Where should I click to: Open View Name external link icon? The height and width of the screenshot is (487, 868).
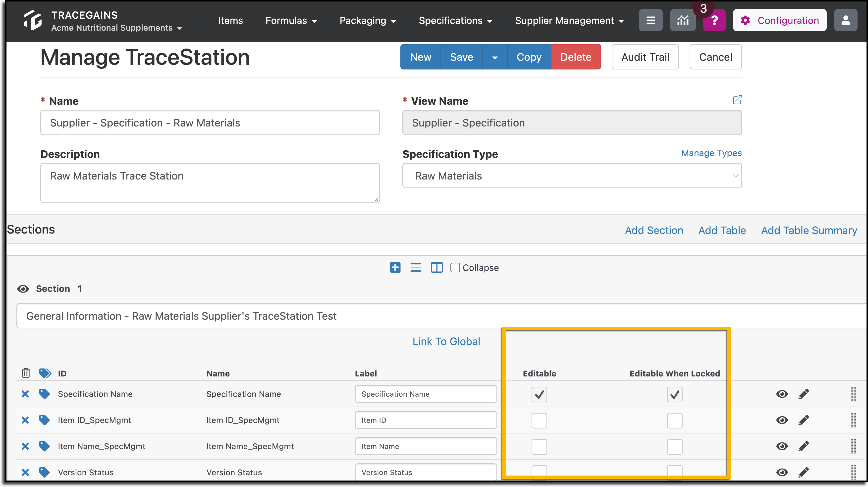737,100
